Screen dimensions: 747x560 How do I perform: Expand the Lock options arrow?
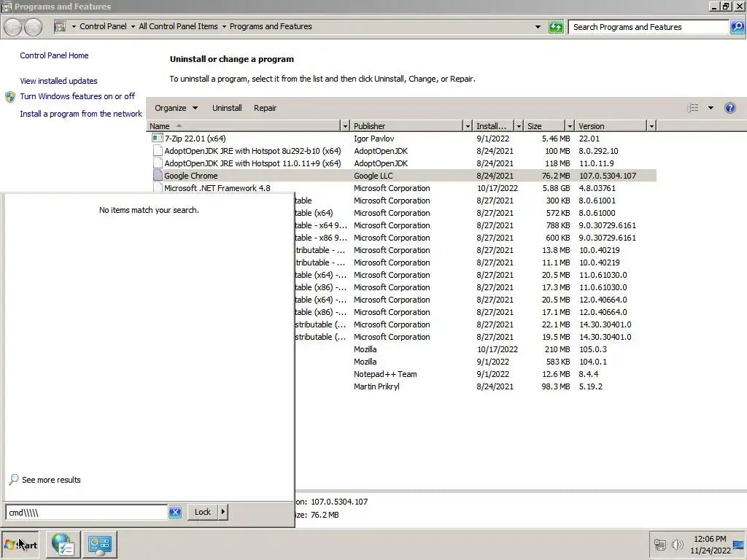pos(223,512)
